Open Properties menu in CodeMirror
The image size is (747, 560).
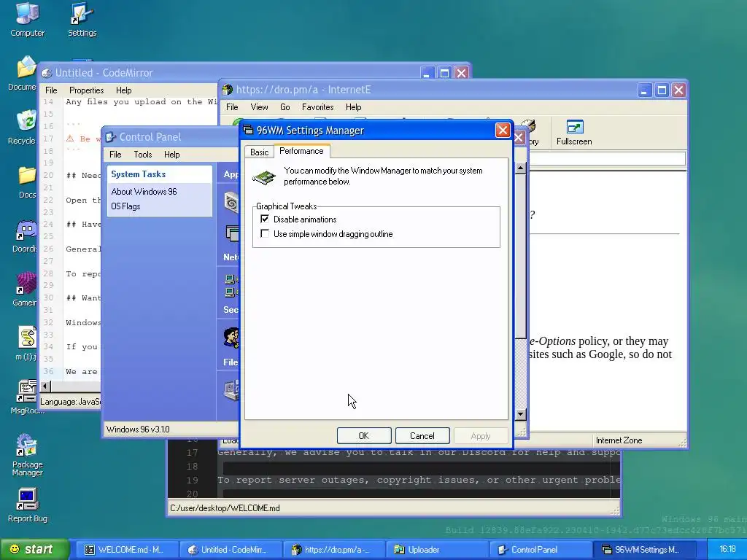[86, 90]
